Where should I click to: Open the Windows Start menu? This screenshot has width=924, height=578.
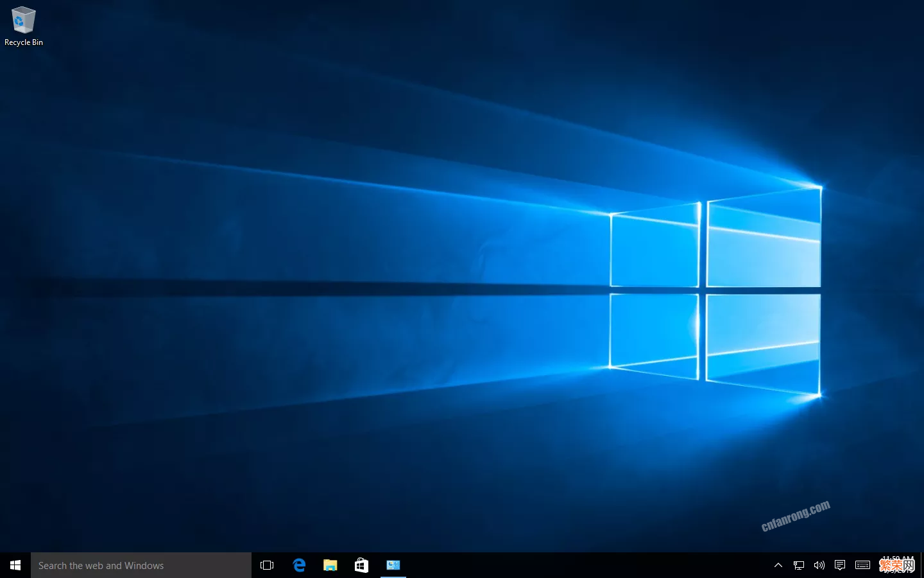[15, 565]
